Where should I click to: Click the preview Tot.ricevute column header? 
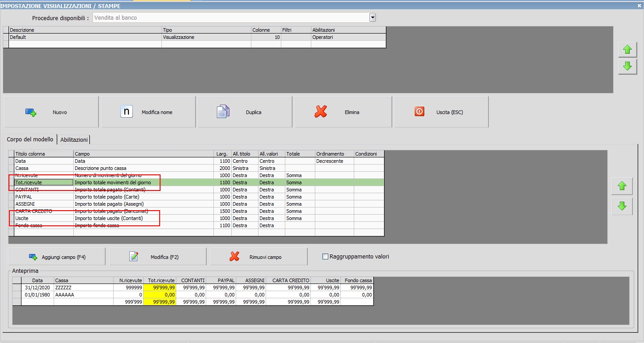click(160, 280)
